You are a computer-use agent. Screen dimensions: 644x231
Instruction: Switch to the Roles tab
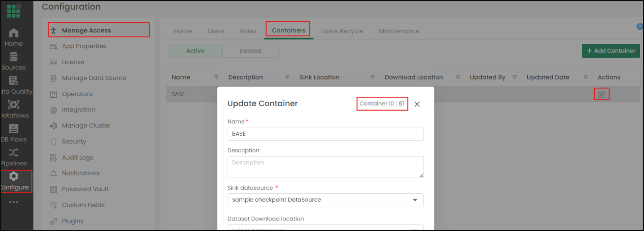[248, 31]
